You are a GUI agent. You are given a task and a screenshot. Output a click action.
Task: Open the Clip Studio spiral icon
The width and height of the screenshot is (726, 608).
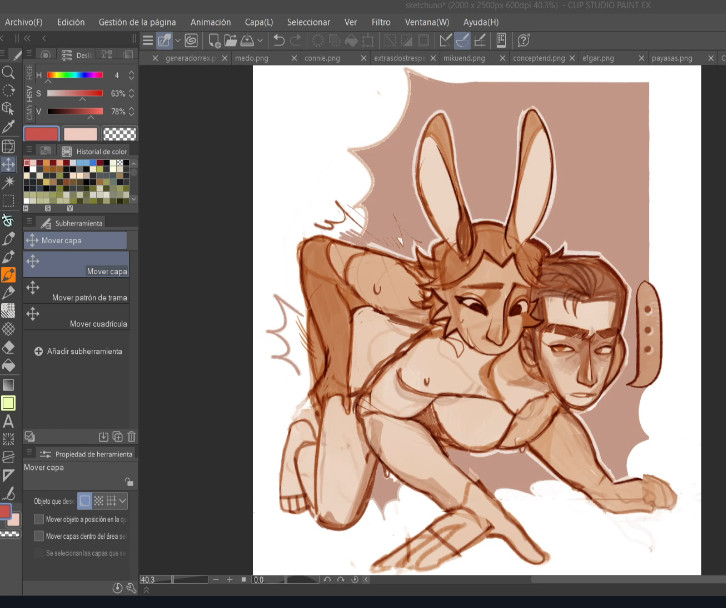click(x=191, y=41)
